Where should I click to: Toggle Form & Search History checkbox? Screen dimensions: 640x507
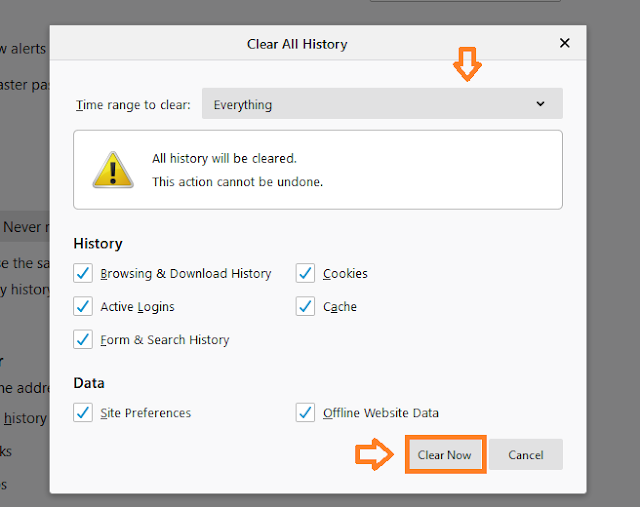pyautogui.click(x=83, y=339)
